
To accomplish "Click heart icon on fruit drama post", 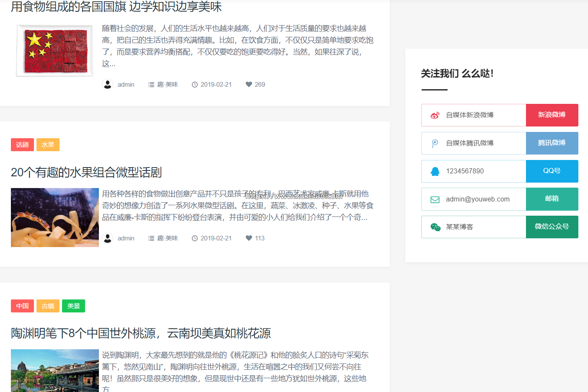I will click(x=249, y=238).
